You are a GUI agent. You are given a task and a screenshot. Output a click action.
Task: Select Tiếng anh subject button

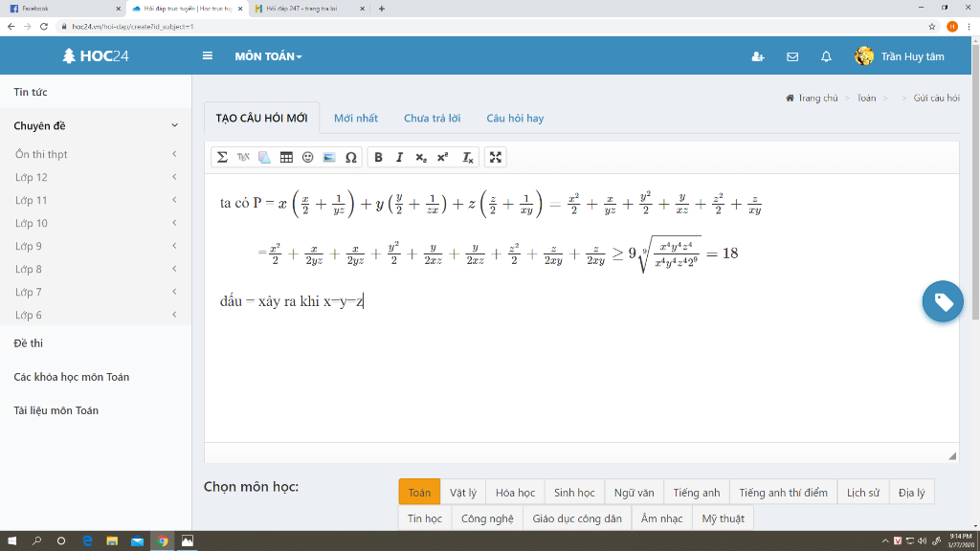click(697, 493)
